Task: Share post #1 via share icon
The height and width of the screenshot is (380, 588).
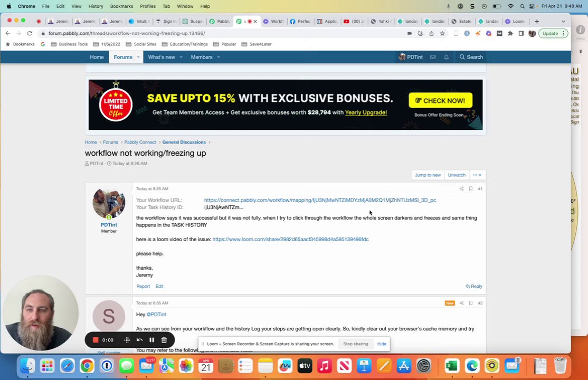Action: click(462, 189)
